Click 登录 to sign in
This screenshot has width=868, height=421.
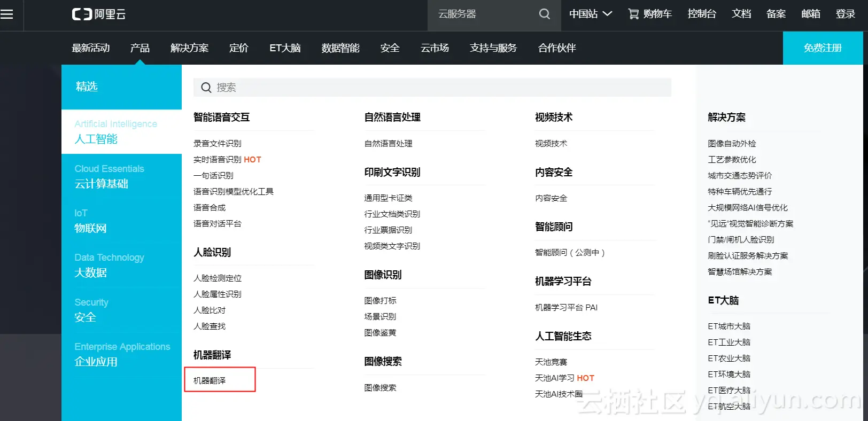(846, 14)
